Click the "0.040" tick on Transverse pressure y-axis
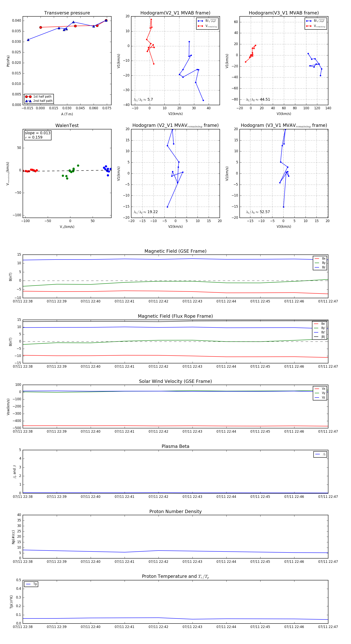The width and height of the screenshot is (351, 644). tap(17, 20)
